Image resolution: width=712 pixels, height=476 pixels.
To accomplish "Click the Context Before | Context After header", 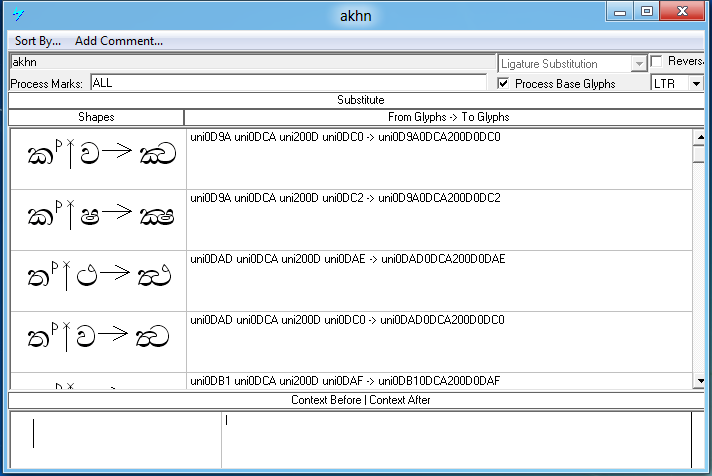I will click(x=361, y=400).
